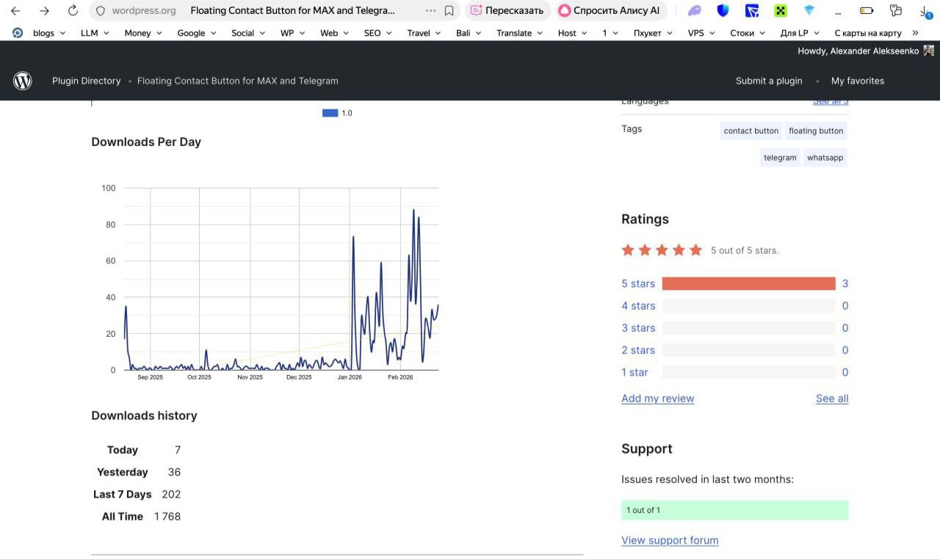Click the site protection shield in address bar
This screenshot has height=560, width=940.
pos(101,11)
